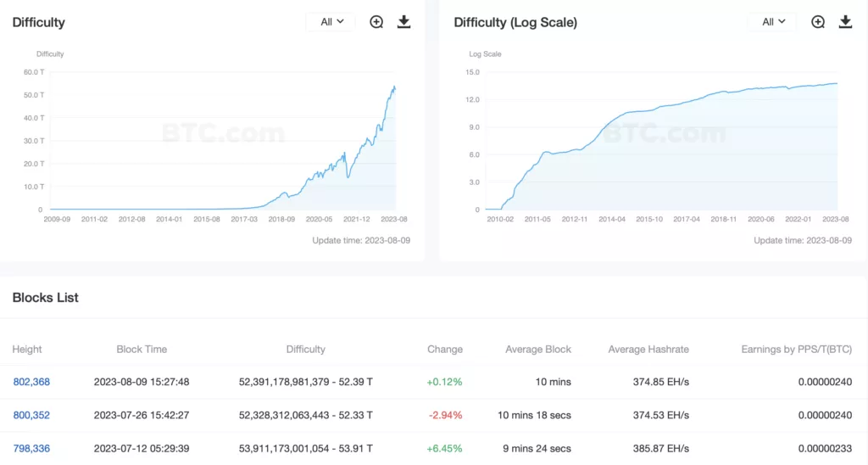868x465 pixels.
Task: Click the Difficulty column header in Blocks List
Action: tap(305, 349)
